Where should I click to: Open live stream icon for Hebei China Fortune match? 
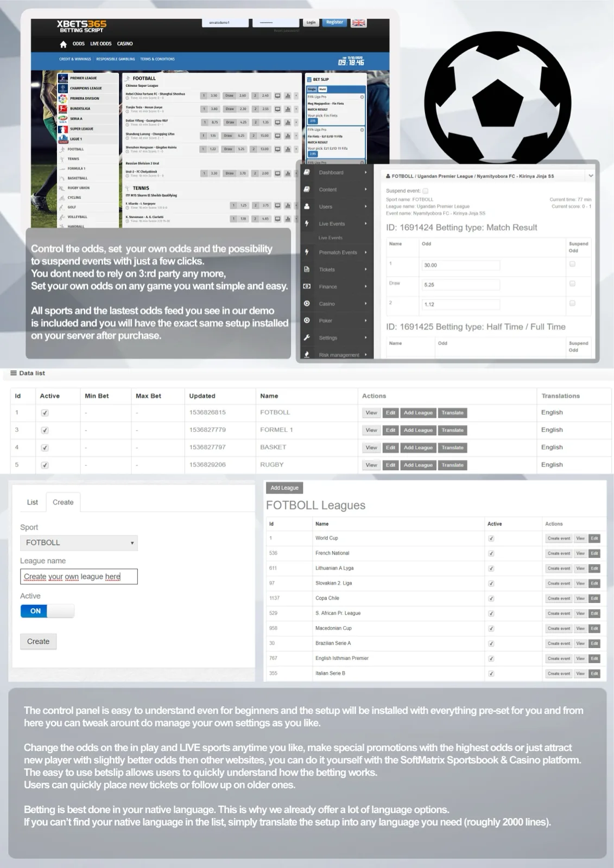[x=277, y=95]
